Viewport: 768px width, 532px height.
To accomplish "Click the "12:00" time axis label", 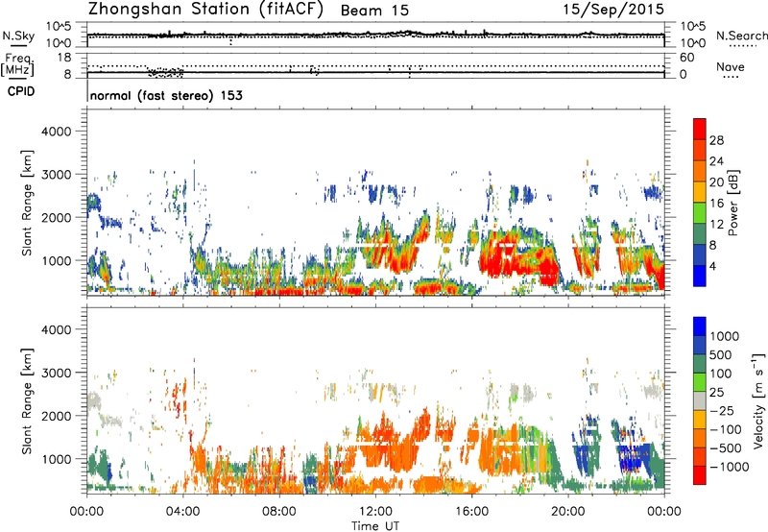I will (x=375, y=512).
